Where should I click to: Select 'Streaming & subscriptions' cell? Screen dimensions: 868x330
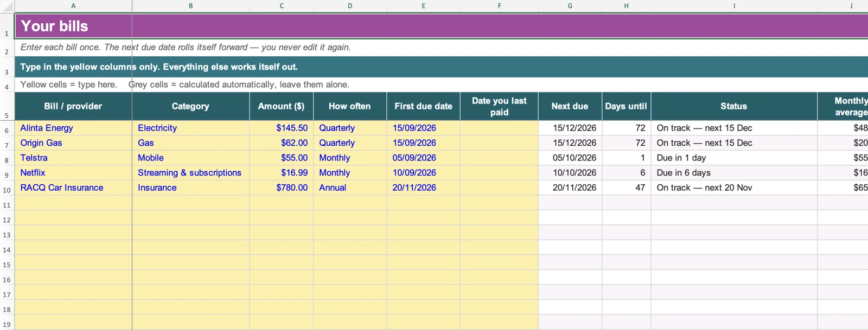coord(190,173)
